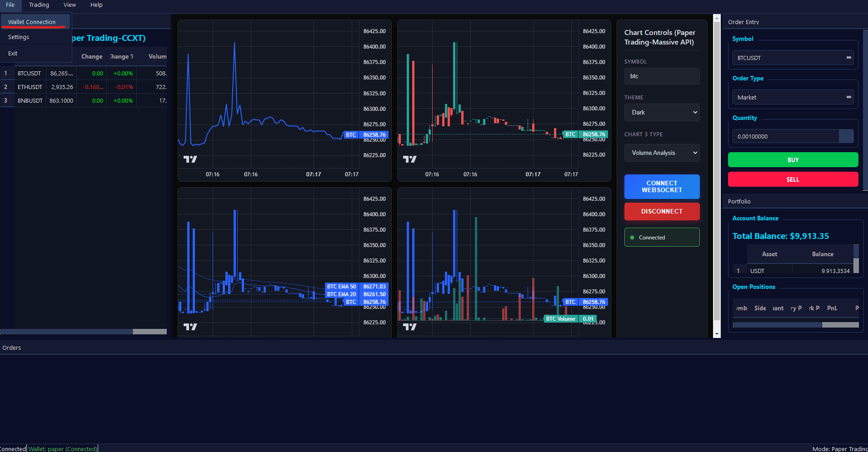The image size is (868, 452).
Task: Click the chart area scrollbar up arrow
Action: tap(717, 19)
